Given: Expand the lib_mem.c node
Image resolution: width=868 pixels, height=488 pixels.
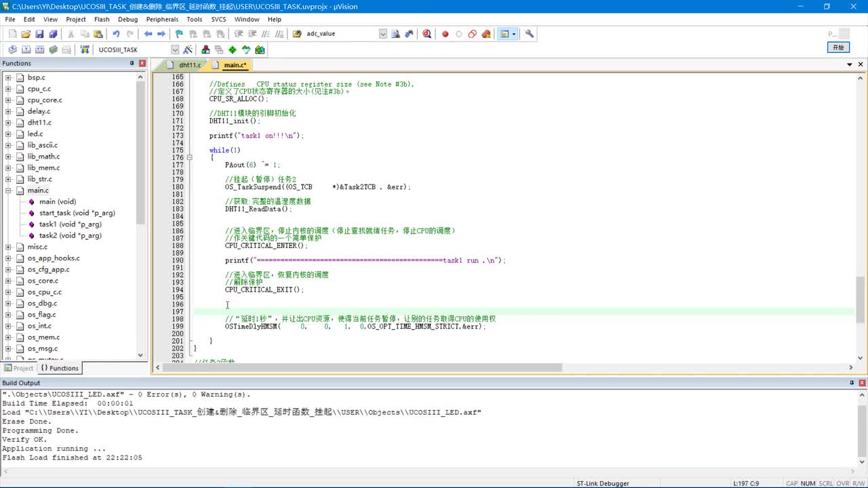Looking at the screenshot, I should 8,167.
